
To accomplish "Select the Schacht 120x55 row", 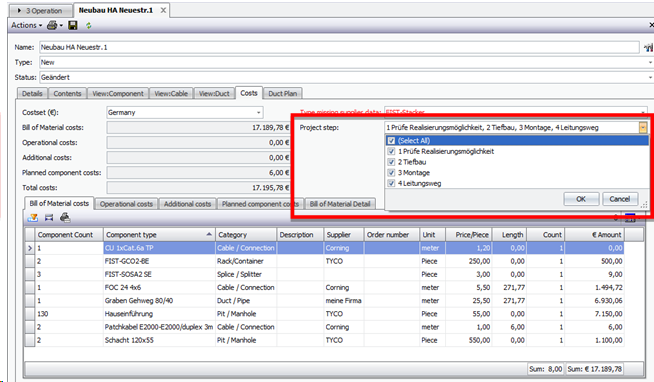I will tap(324, 340).
